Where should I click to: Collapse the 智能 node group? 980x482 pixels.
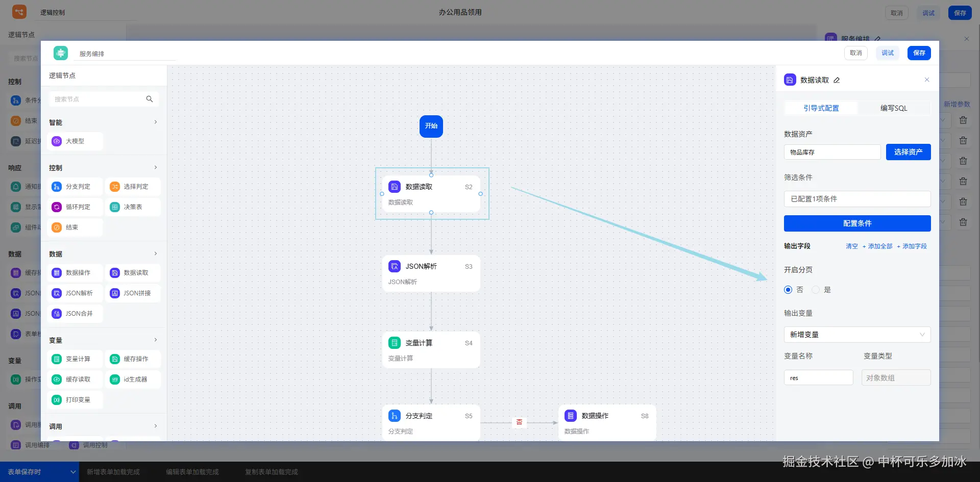(x=156, y=122)
